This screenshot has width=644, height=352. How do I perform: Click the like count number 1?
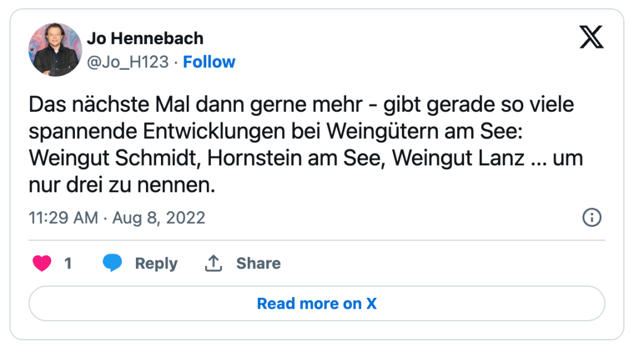[68, 263]
